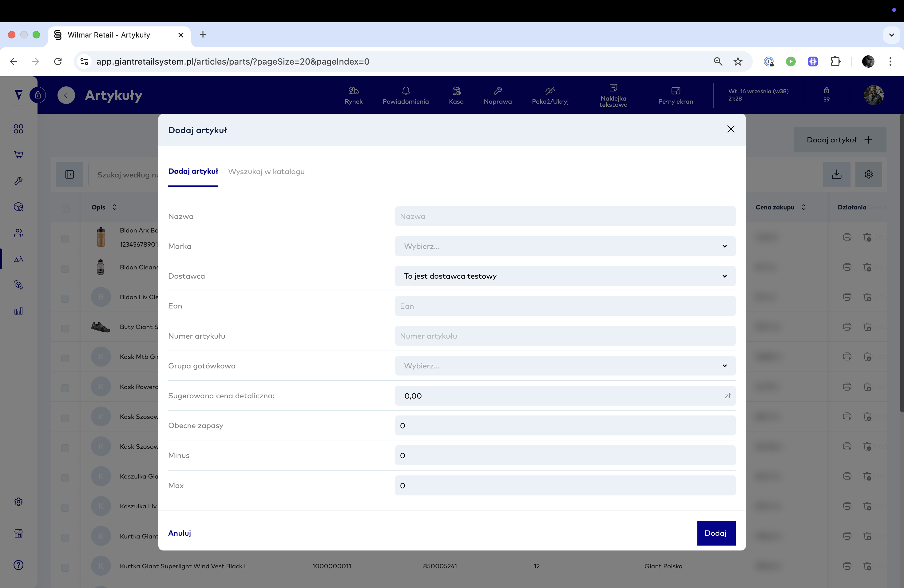Open statistics bar chart sidebar icon
Viewport: 904px width, 588px height.
pos(18,311)
